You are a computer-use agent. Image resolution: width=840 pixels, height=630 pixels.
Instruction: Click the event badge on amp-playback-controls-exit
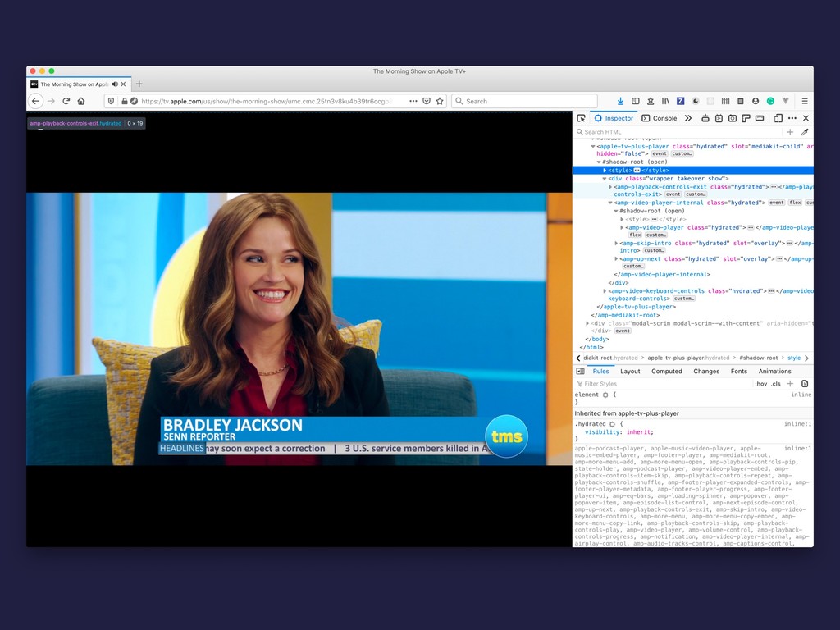(x=673, y=194)
